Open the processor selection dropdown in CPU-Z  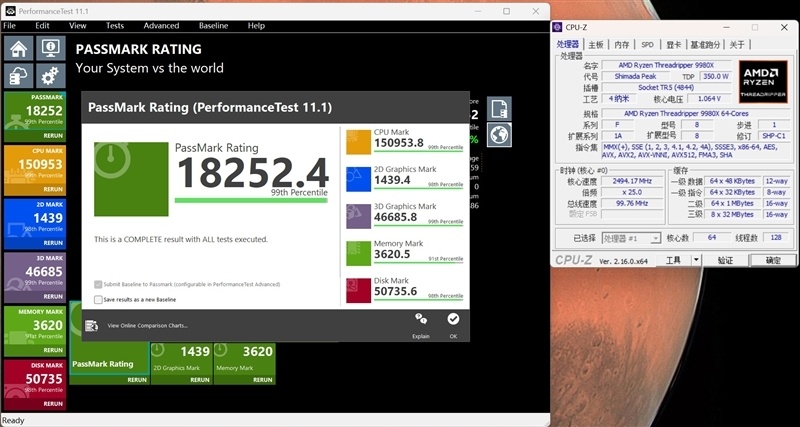(x=630, y=238)
